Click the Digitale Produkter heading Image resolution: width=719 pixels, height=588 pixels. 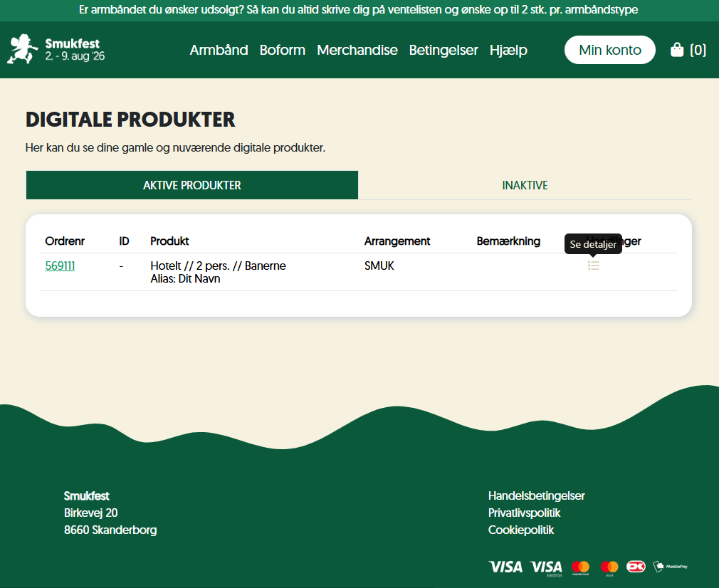(x=130, y=120)
